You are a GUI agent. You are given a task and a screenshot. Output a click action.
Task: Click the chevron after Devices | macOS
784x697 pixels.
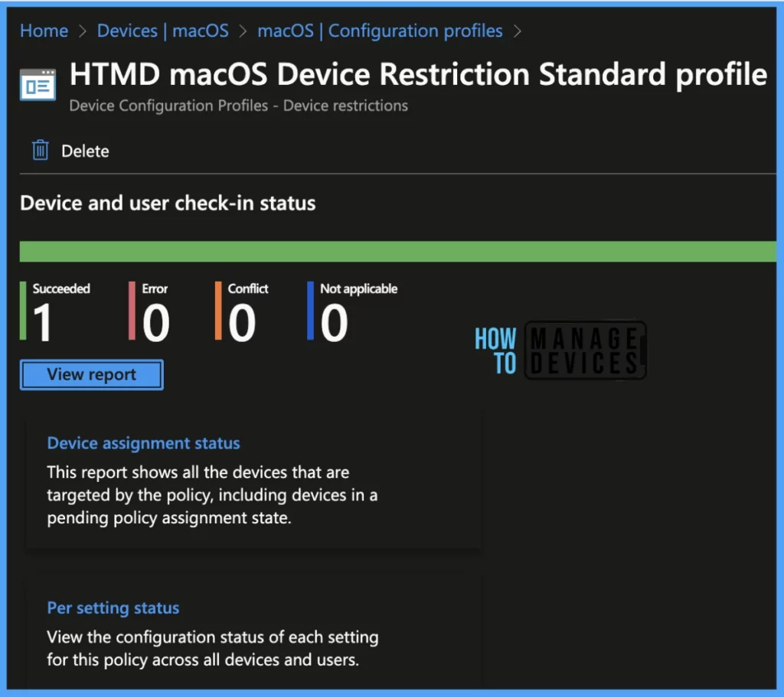(x=243, y=31)
